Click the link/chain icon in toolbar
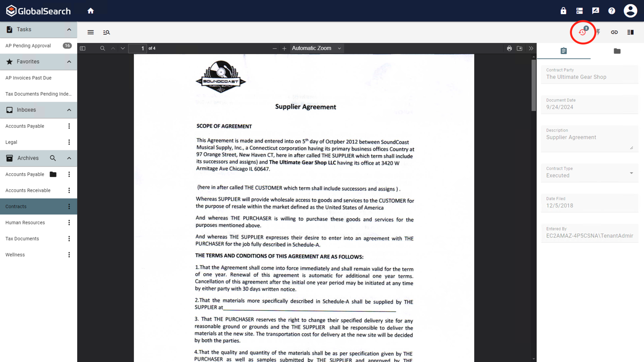The height and width of the screenshot is (362, 644). (x=614, y=32)
